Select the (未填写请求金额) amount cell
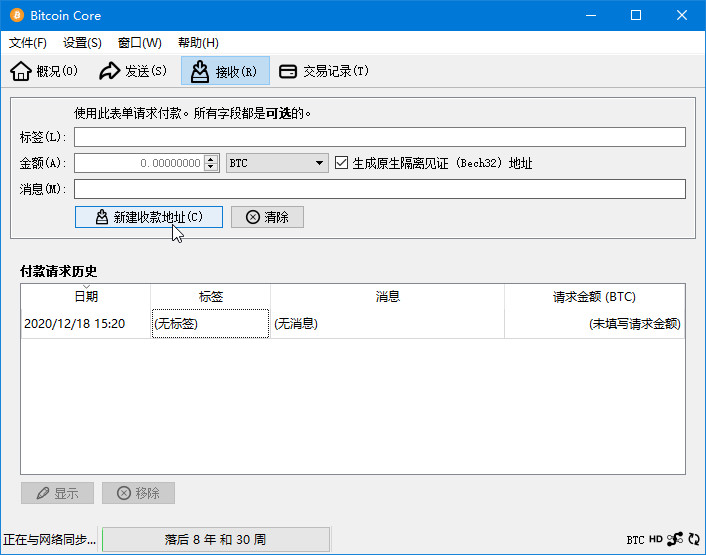 [594, 324]
